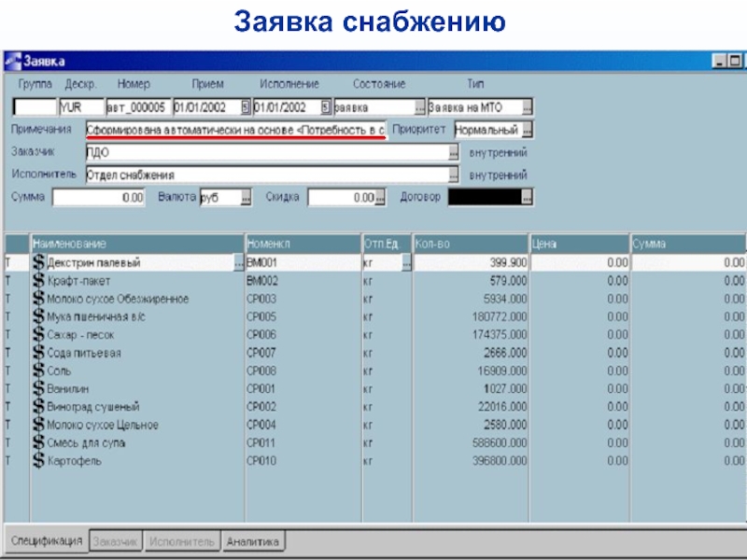
Task: Click the Сумма input field in header
Action: 99,197
